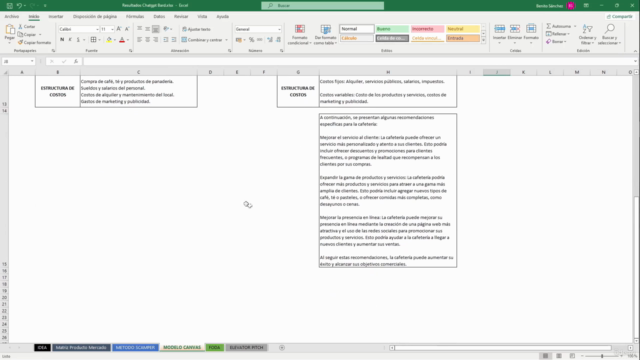Open Buscar y seleccionar menu

pyautogui.click(x=609, y=35)
